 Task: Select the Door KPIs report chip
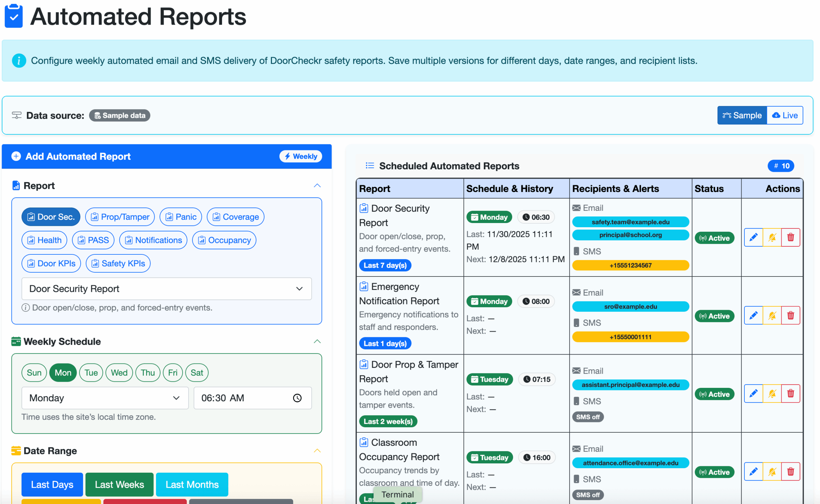[51, 264]
